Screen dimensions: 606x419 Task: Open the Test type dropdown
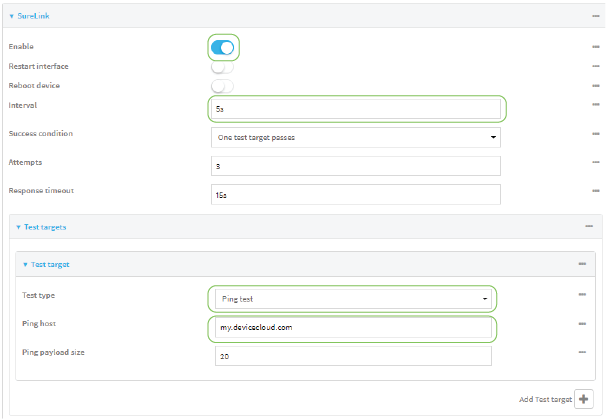coord(352,299)
